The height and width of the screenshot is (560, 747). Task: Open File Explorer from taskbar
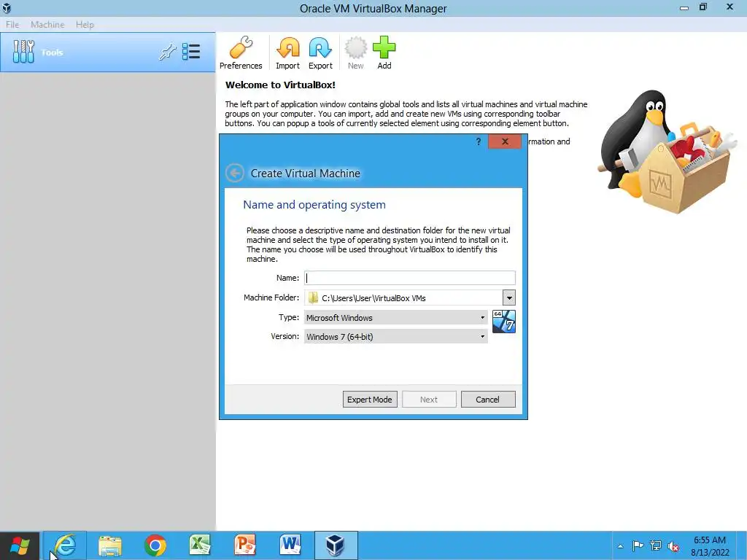[x=110, y=545]
